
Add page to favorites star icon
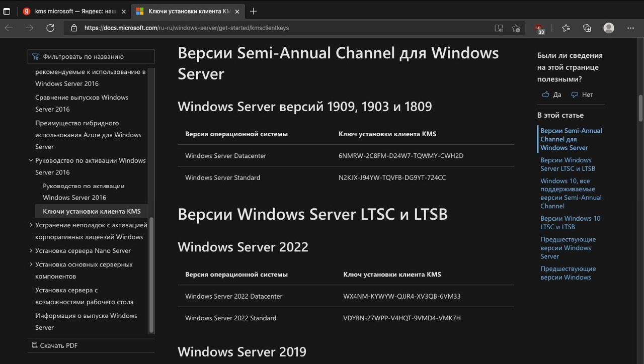[x=516, y=28]
